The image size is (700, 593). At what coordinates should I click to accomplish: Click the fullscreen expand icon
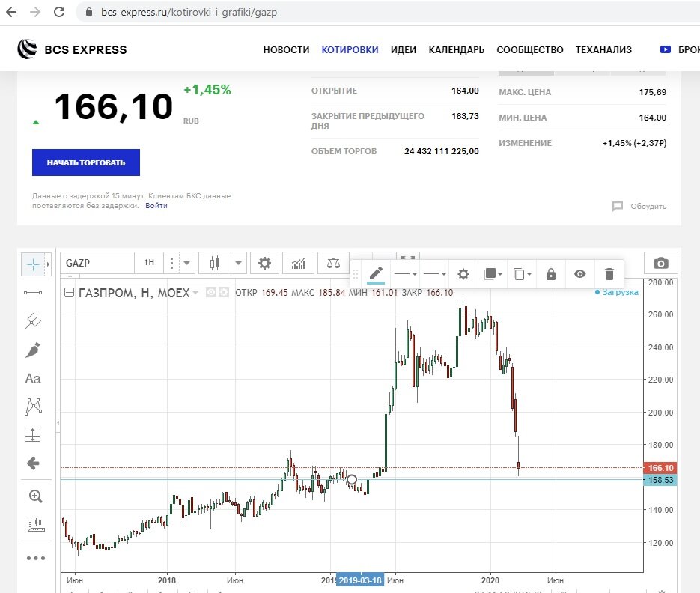(x=407, y=258)
